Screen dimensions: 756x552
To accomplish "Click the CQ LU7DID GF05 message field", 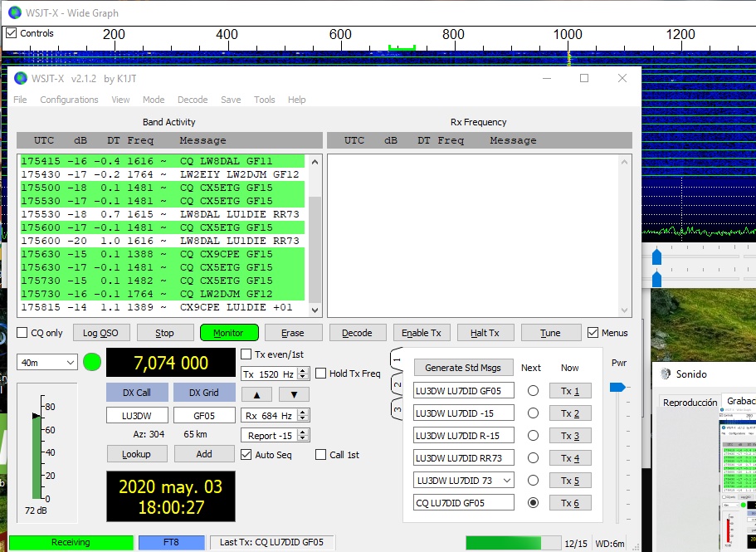I will pos(463,502).
